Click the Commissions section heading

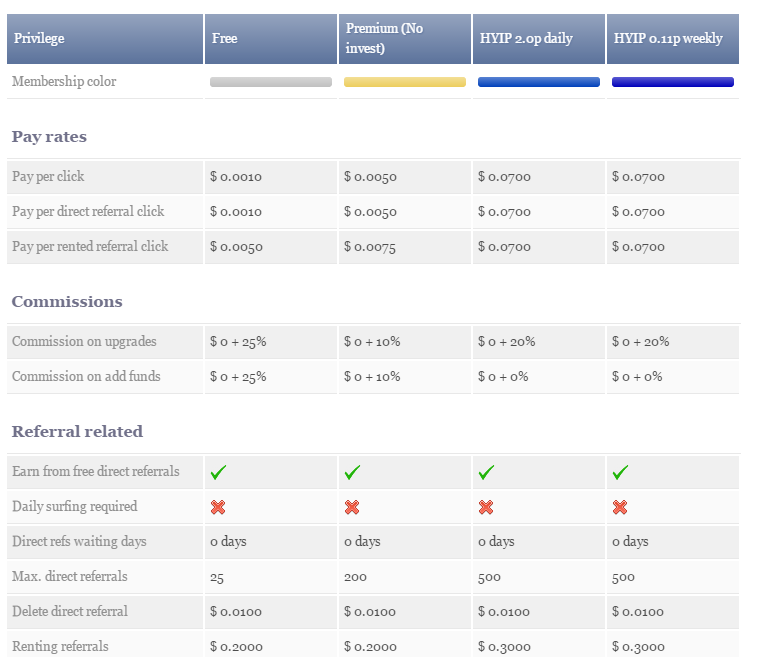67,302
